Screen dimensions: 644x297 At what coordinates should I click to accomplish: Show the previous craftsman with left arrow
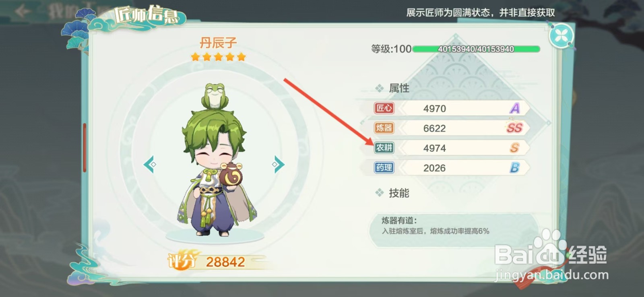tap(150, 164)
